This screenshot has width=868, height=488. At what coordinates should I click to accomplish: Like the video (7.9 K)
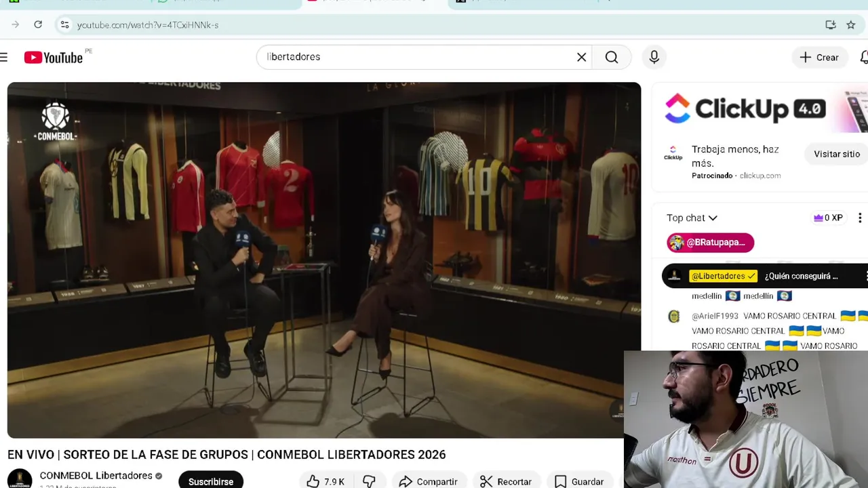325,481
